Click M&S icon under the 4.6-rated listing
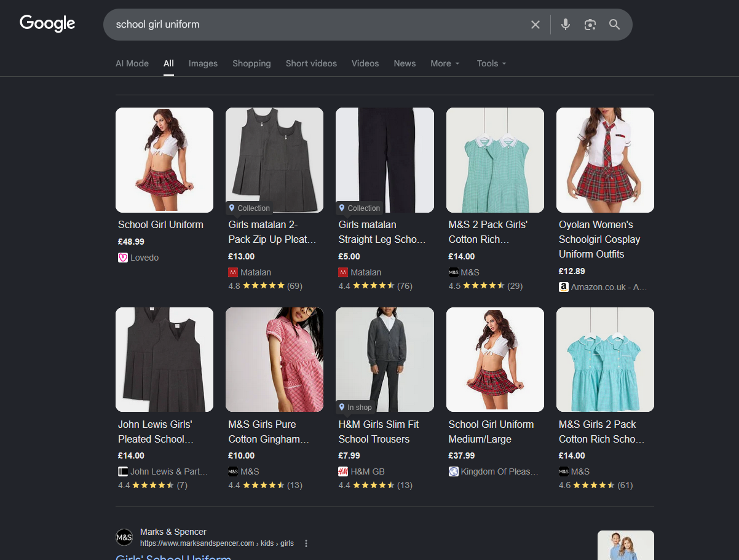 564,471
